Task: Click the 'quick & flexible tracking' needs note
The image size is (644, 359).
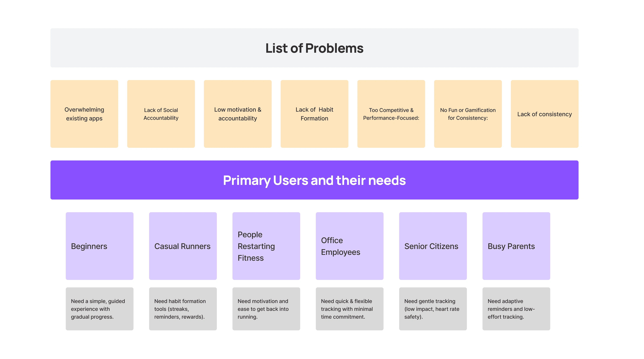Action: pos(350,309)
